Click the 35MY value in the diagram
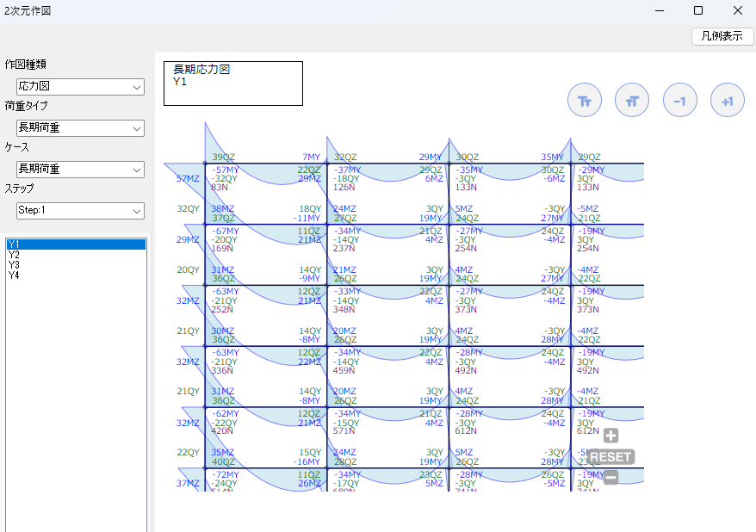Image resolution: width=756 pixels, height=532 pixels. (x=552, y=157)
